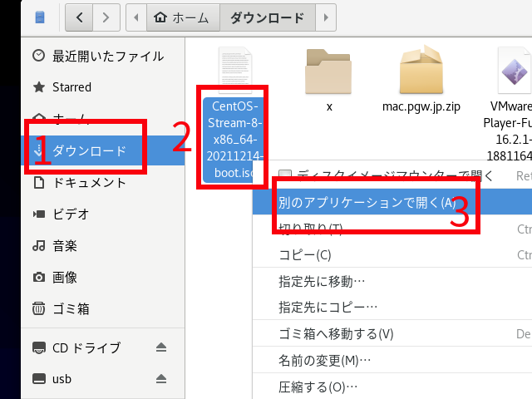Click the path bar left scroll arrow

coord(136,16)
